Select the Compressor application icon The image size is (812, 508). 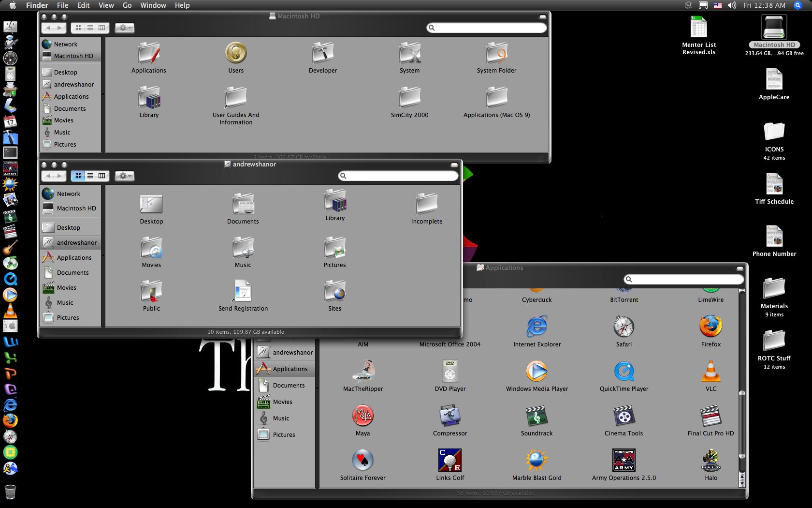click(450, 416)
